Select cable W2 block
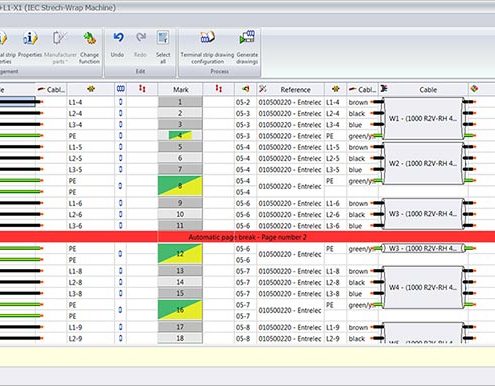 (423, 163)
